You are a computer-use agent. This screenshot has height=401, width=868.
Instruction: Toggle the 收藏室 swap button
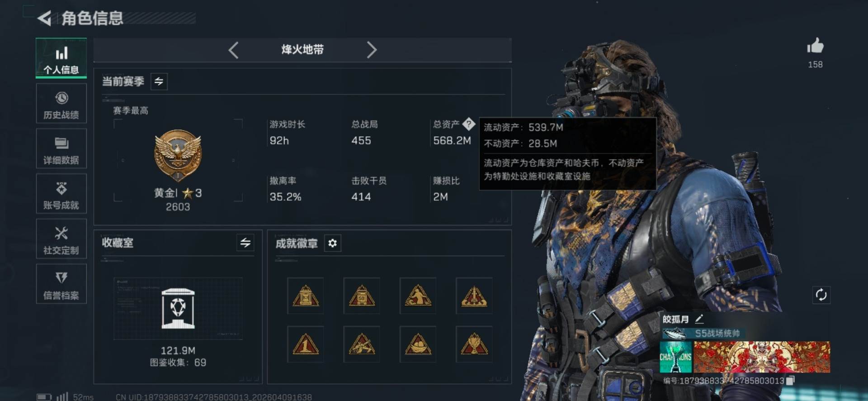click(x=245, y=243)
